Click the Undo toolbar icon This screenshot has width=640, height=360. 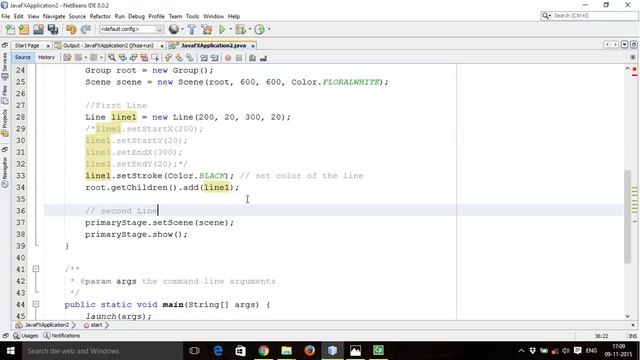[x=71, y=29]
